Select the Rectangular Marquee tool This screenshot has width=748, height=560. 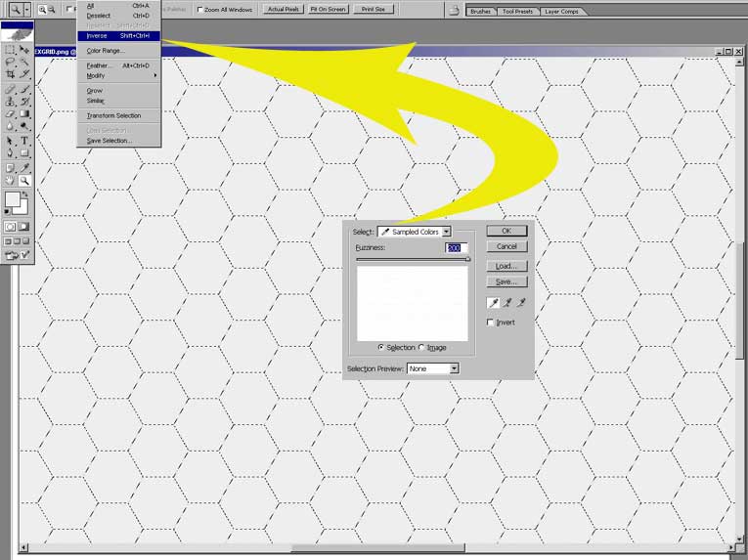tap(10, 50)
